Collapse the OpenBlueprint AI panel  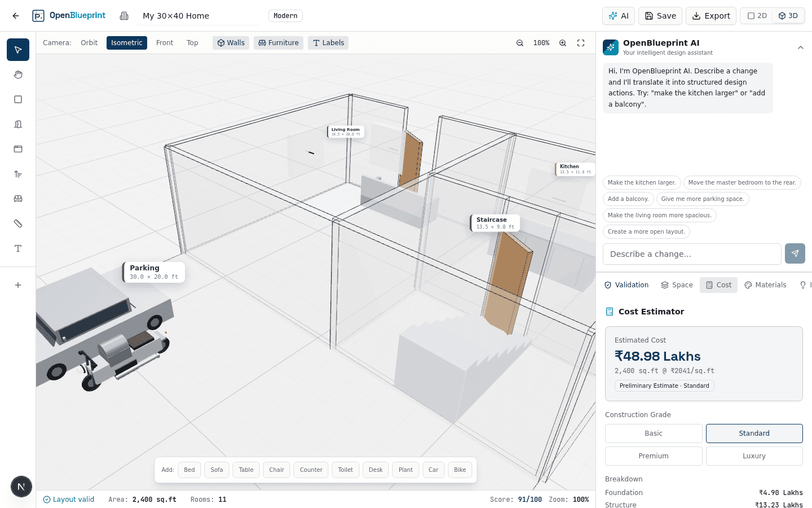point(801,47)
